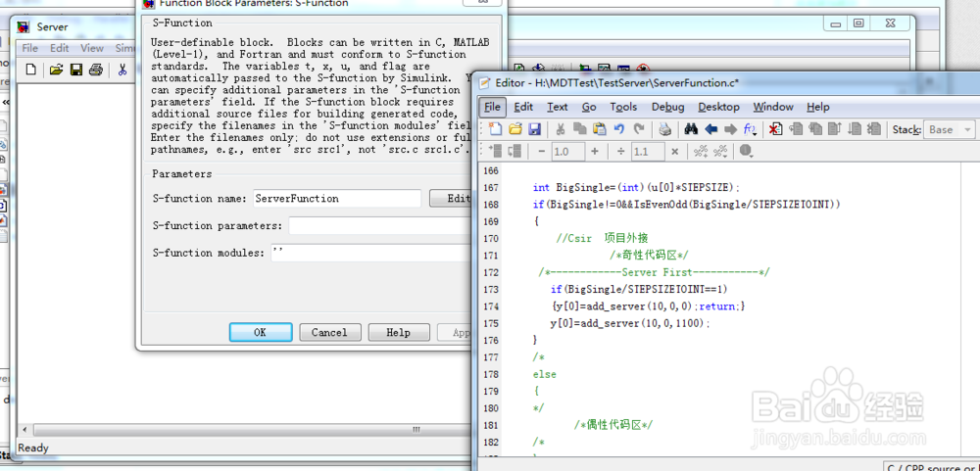This screenshot has height=471, width=980.
Task: Open the Stack Base dropdown
Action: point(950,129)
